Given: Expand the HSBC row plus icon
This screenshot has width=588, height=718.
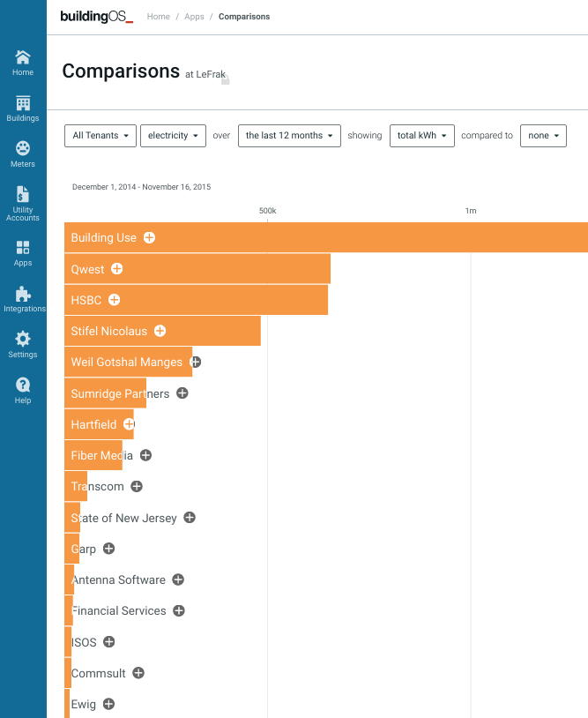Looking at the screenshot, I should pos(115,300).
